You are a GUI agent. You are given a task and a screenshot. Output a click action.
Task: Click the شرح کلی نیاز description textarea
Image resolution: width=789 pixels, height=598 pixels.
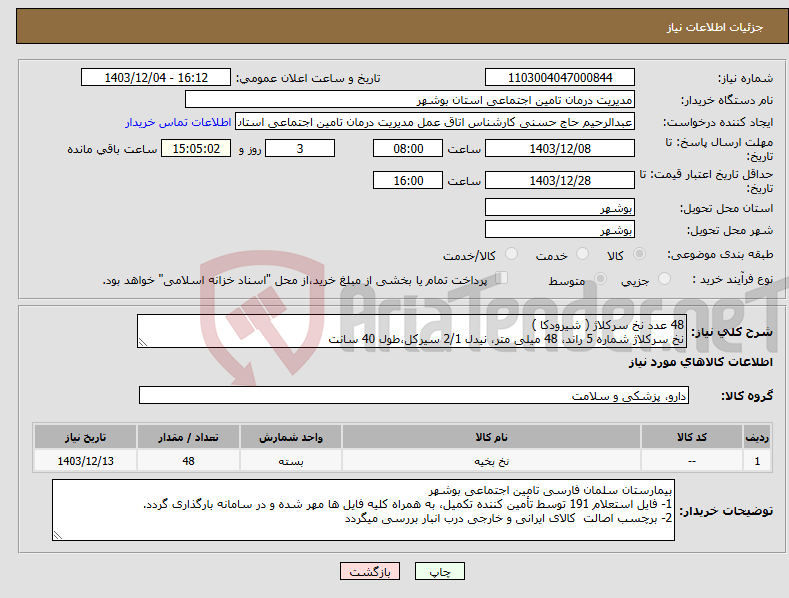412,331
